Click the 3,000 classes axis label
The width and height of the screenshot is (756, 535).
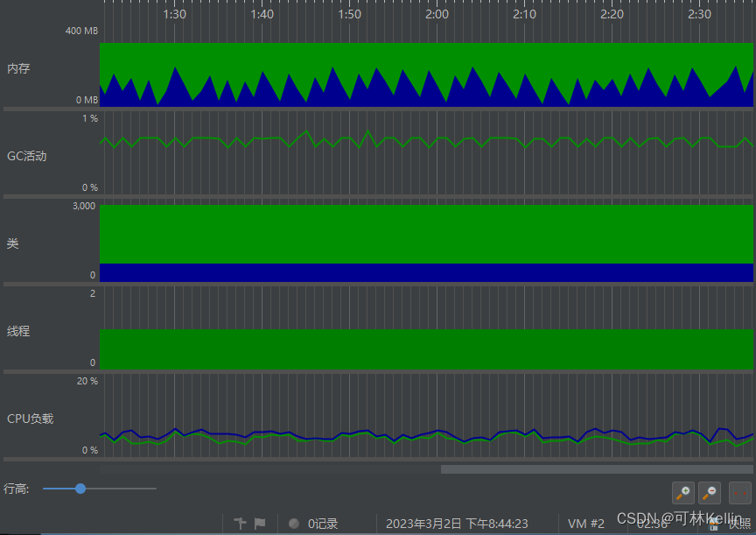pyautogui.click(x=84, y=206)
